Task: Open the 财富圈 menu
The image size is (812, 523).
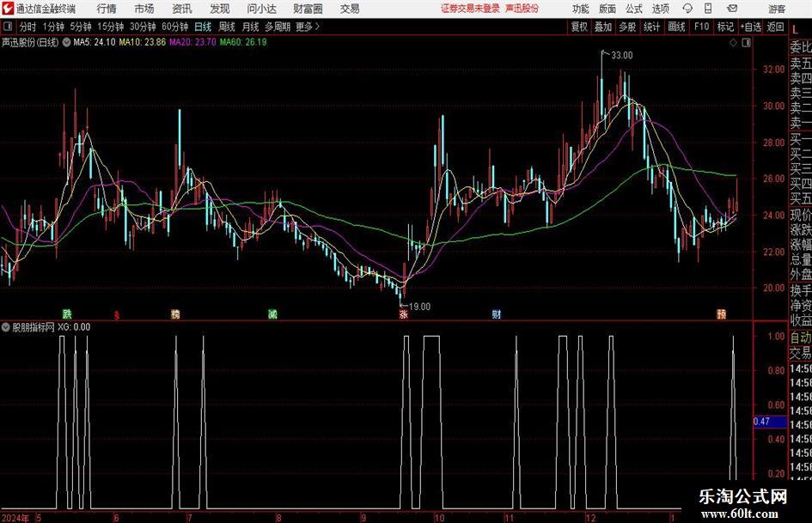Action: click(x=308, y=9)
